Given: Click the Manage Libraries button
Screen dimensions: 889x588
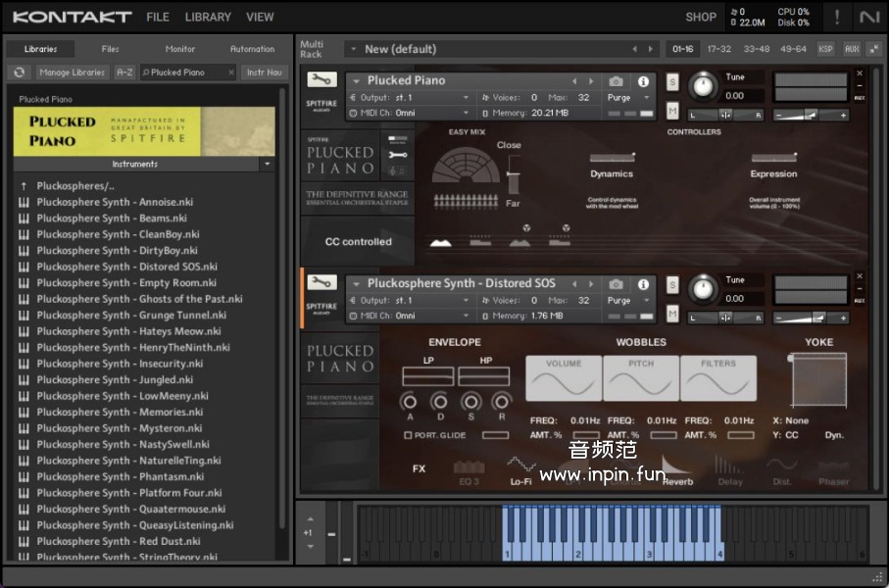Looking at the screenshot, I should tap(73, 72).
